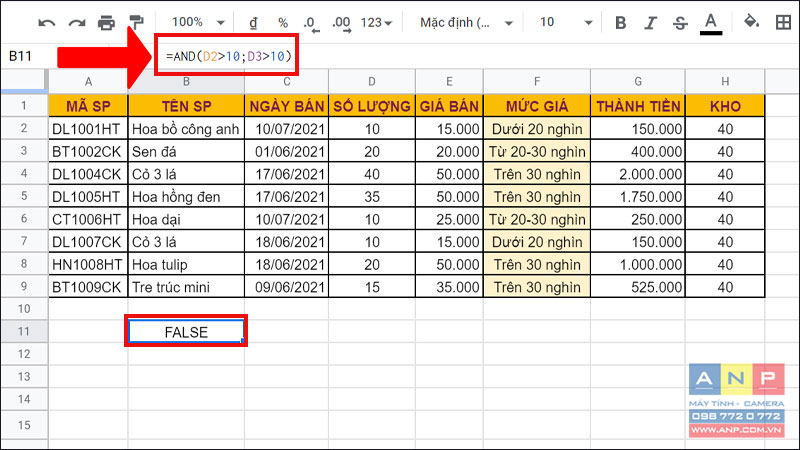This screenshot has height=450, width=800.
Task: Select date cell 09/06/2021
Action: (x=287, y=287)
